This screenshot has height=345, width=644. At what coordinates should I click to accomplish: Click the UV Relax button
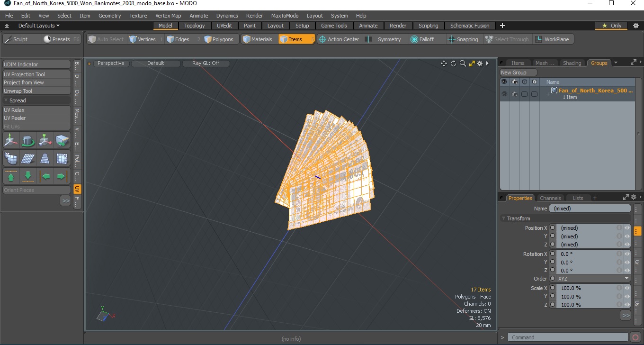pos(37,110)
